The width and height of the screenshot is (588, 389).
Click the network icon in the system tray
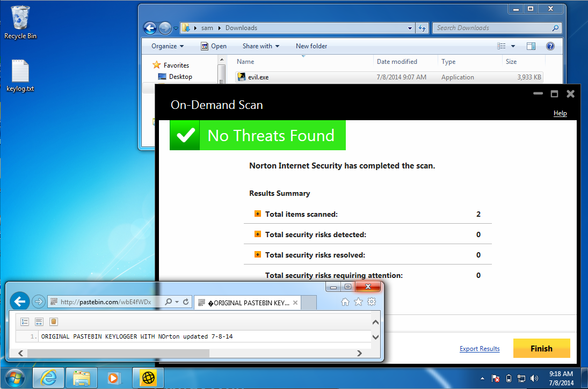click(x=521, y=378)
